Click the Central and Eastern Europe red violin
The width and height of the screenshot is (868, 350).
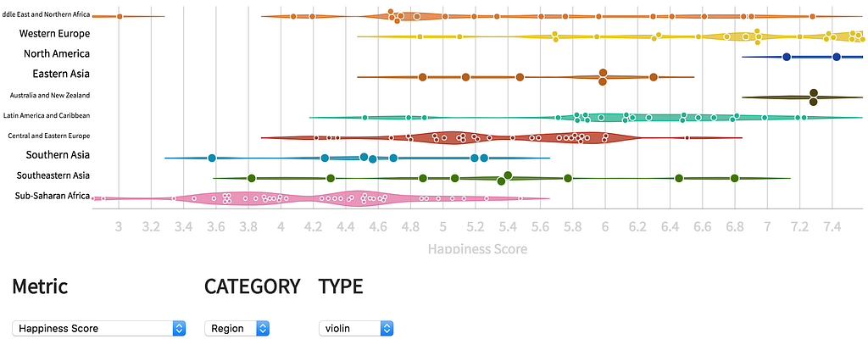502,137
